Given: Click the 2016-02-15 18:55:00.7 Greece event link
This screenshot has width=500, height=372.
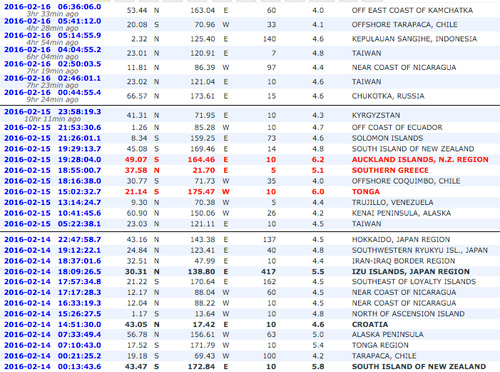Looking at the screenshot, I should click(53, 170).
